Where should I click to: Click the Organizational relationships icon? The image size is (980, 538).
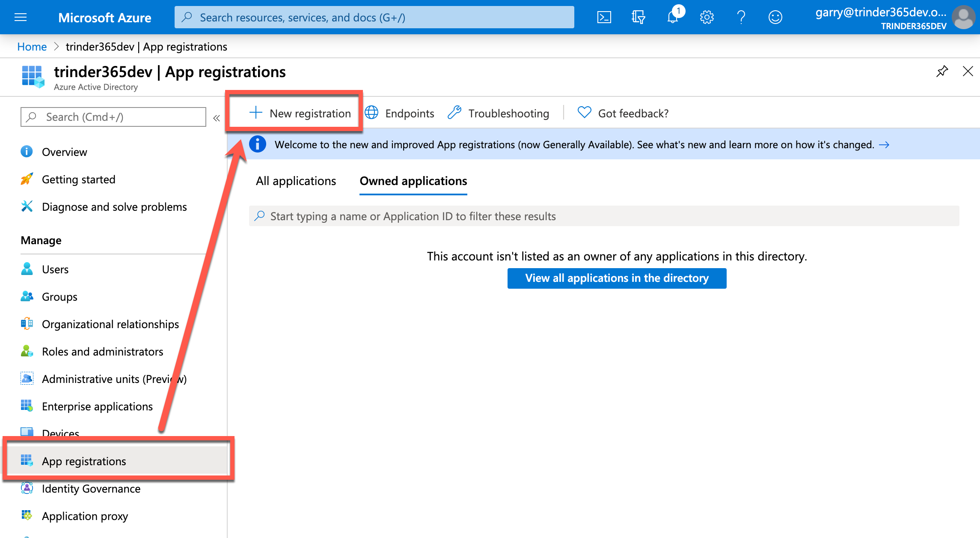[27, 324]
